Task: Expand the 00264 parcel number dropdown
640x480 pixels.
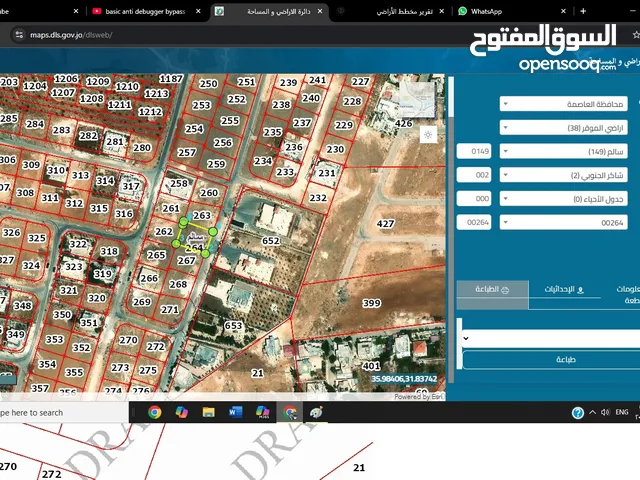Action: 564,222
